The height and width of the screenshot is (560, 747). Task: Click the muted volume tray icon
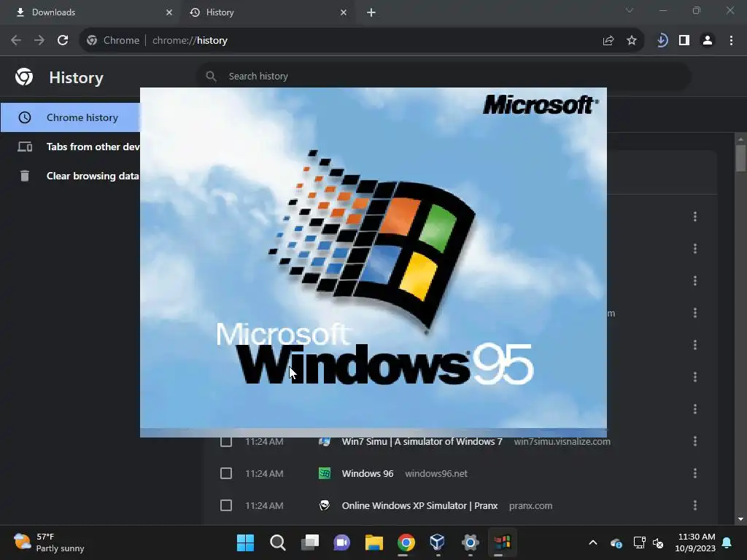pyautogui.click(x=659, y=542)
